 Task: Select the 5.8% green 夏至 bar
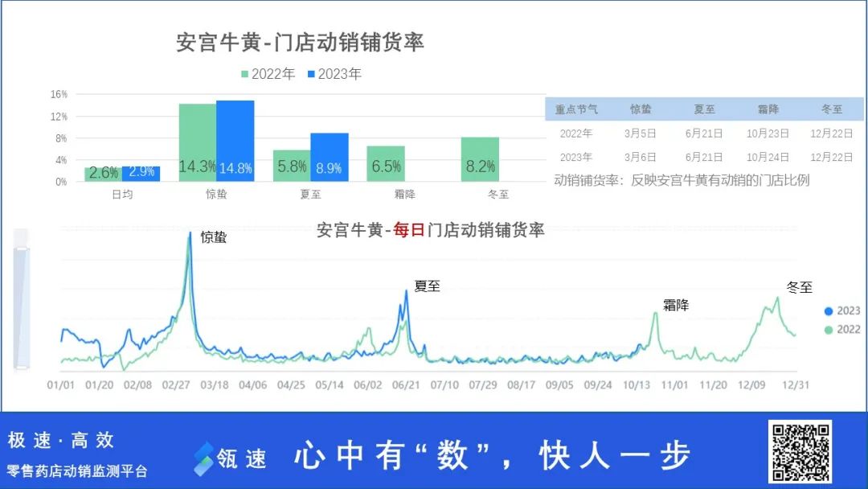click(x=292, y=166)
